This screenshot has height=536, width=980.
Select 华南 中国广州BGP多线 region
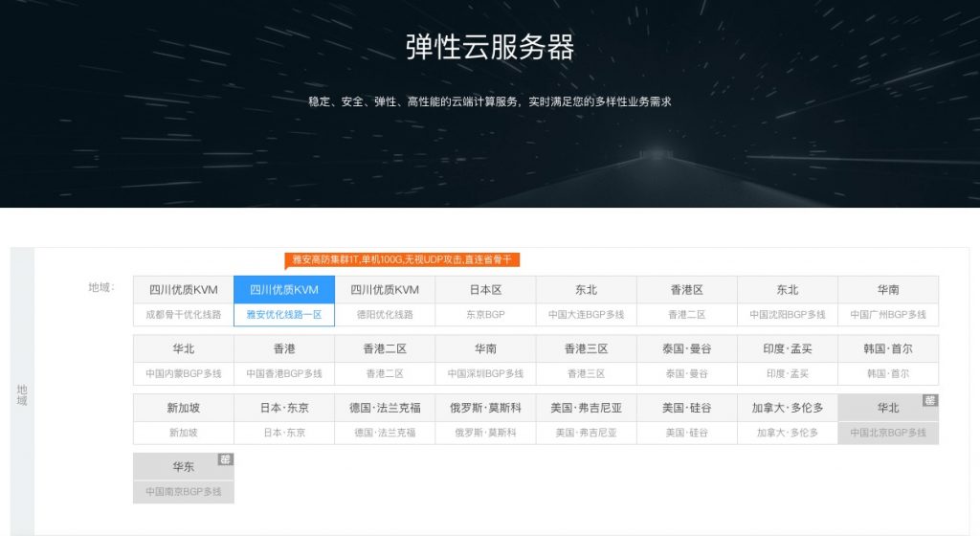(x=888, y=301)
